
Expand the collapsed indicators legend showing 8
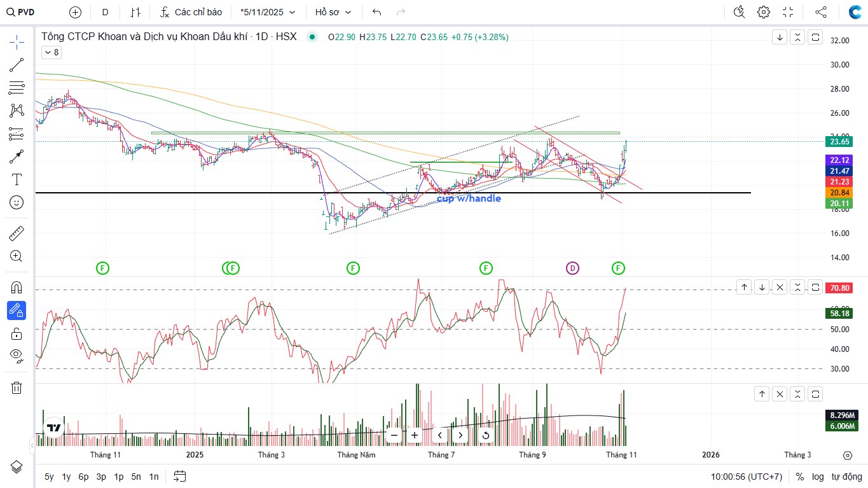[51, 53]
